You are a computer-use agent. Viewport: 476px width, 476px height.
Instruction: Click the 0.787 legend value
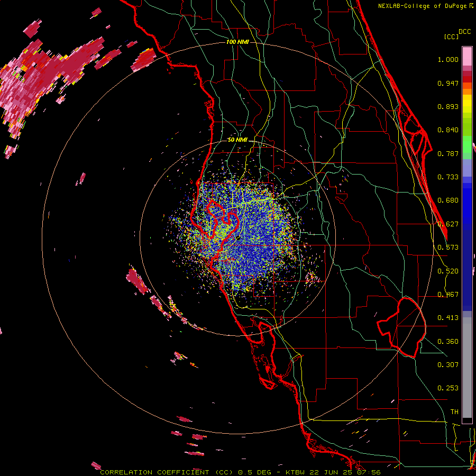448,153
